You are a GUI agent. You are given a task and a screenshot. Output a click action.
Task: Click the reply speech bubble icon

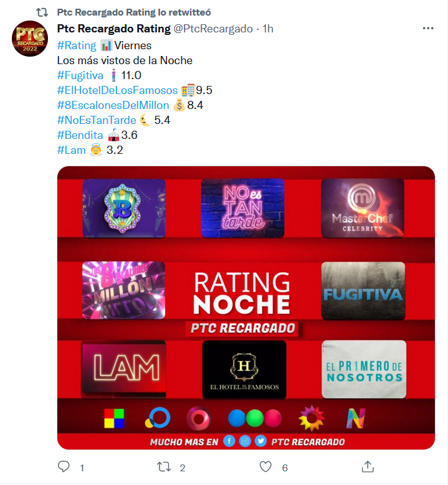(64, 467)
